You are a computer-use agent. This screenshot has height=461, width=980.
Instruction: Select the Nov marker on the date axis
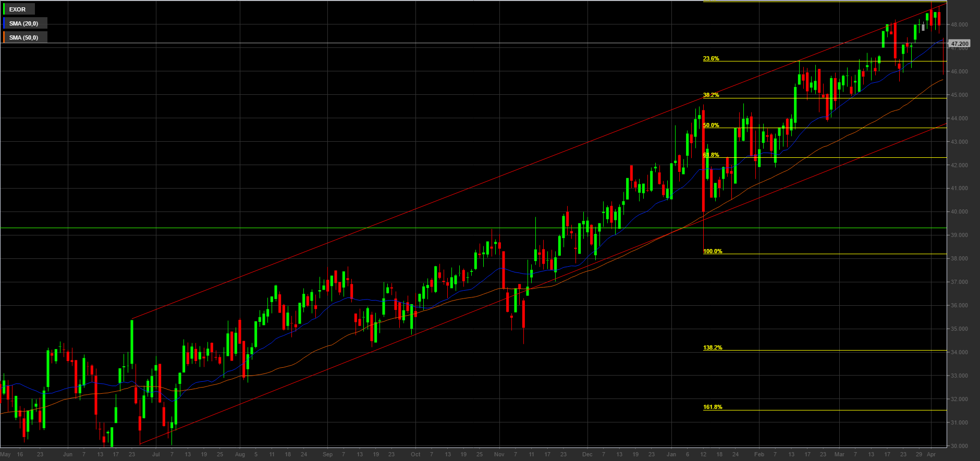(499, 454)
